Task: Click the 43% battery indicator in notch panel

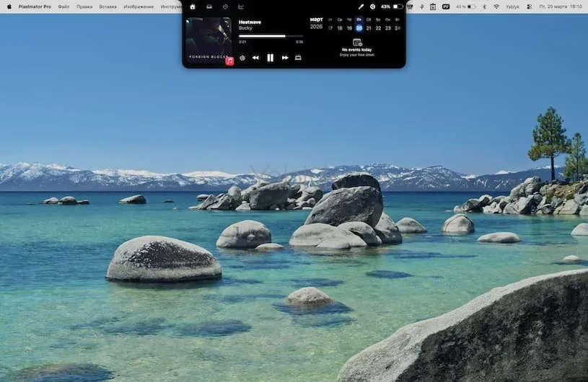Action: click(392, 6)
